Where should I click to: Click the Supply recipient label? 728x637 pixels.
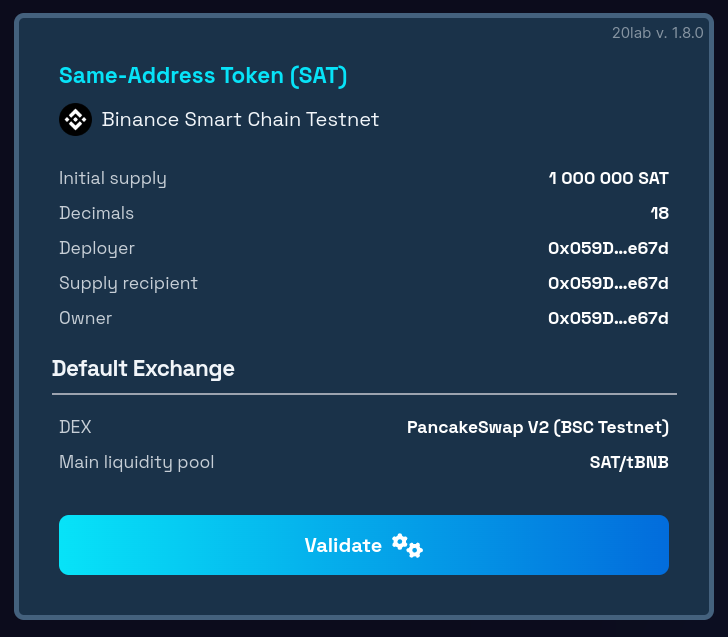pos(128,283)
